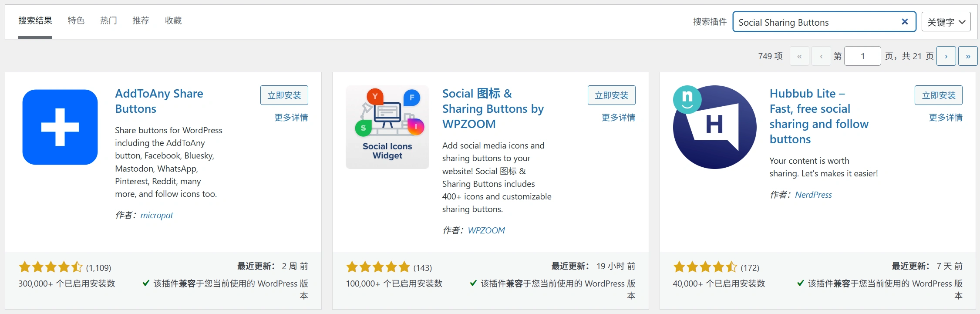Switch to the 特色 tab
Screen dimensions: 980x314
76,20
